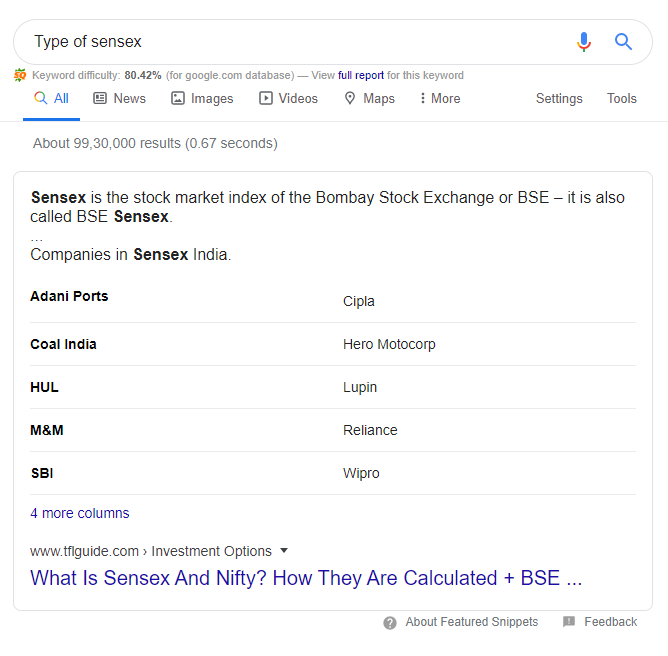Expand the tflguide.com result dropdown arrow
The image size is (668, 656).
[x=284, y=550]
